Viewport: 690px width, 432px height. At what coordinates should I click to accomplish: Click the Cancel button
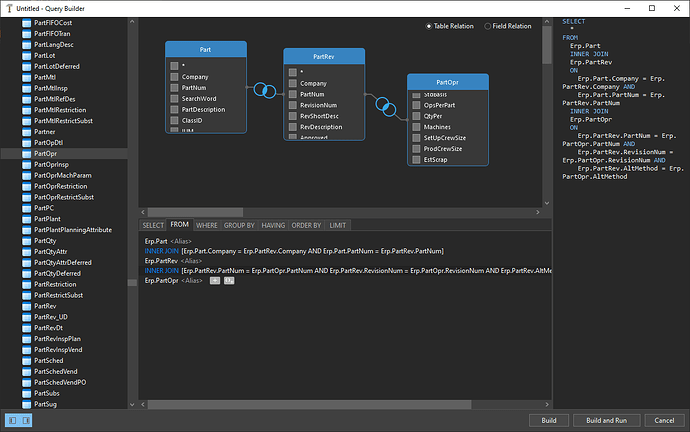click(664, 421)
